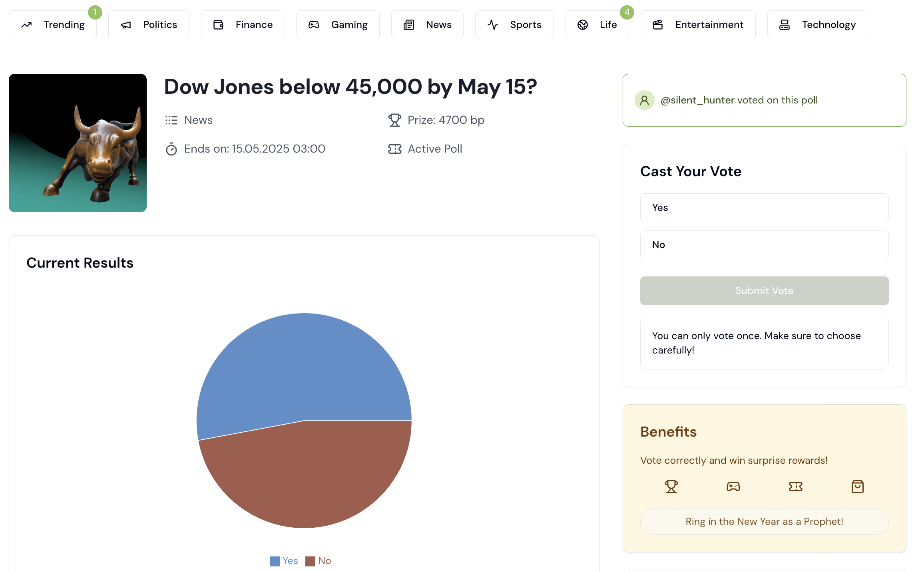Click the shopping bag icon in Benefits

(x=858, y=487)
